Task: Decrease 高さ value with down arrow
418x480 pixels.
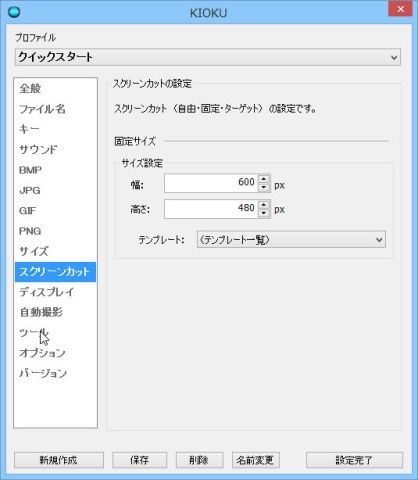Action: click(264, 213)
